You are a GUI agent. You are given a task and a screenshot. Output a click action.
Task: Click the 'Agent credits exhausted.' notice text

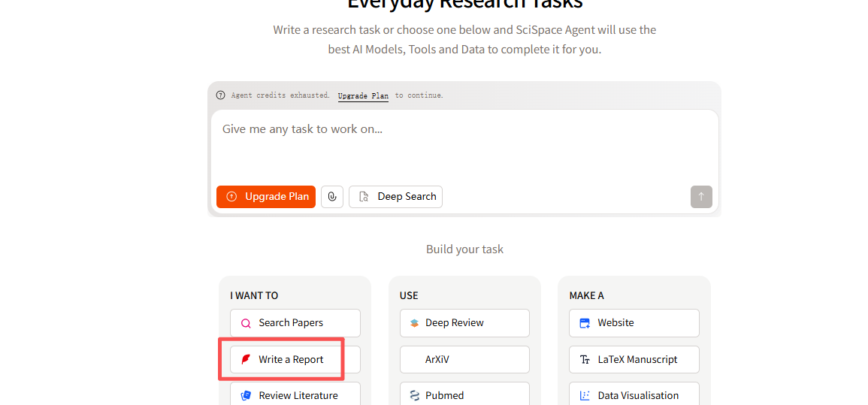[x=280, y=95]
